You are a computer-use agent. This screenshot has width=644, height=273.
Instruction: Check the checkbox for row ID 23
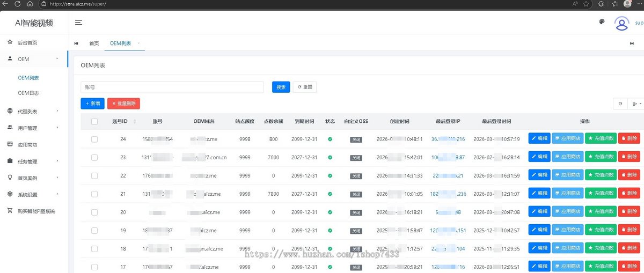[x=94, y=158]
